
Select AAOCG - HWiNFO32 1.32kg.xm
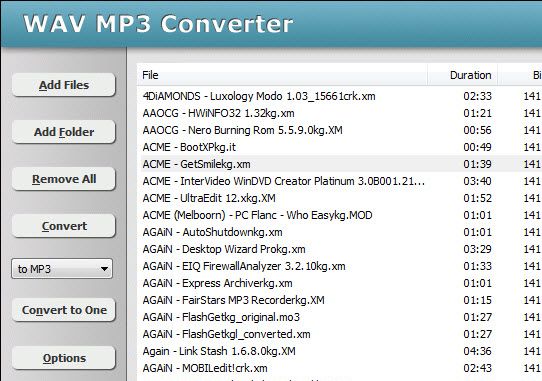[218, 113]
